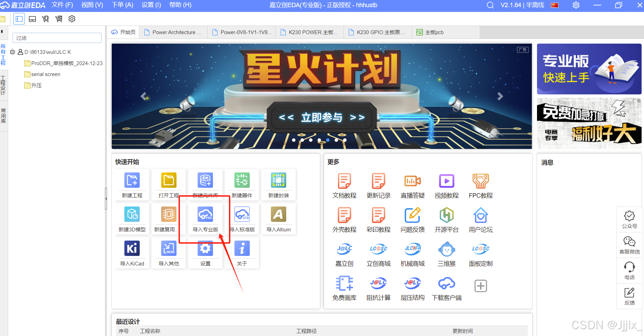Image resolution: width=644 pixels, height=336 pixels.
Task: Open the 视图 (V) menu
Action: click(92, 5)
